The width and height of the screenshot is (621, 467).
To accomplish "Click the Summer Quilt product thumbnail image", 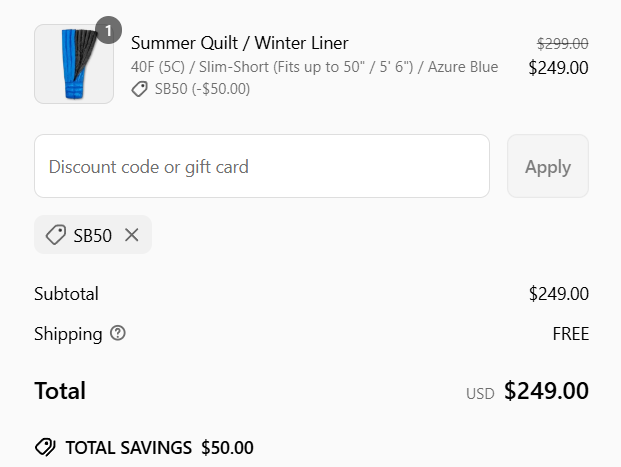I will [74, 64].
